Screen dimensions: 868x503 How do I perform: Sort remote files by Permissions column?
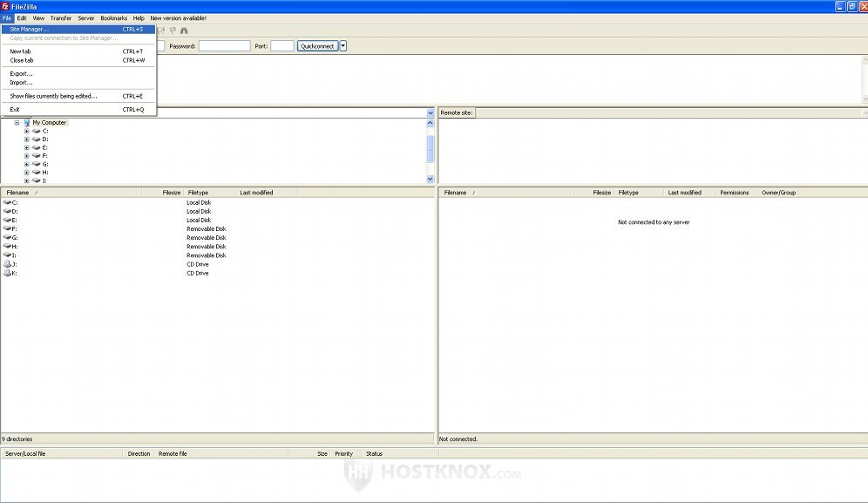click(x=735, y=193)
